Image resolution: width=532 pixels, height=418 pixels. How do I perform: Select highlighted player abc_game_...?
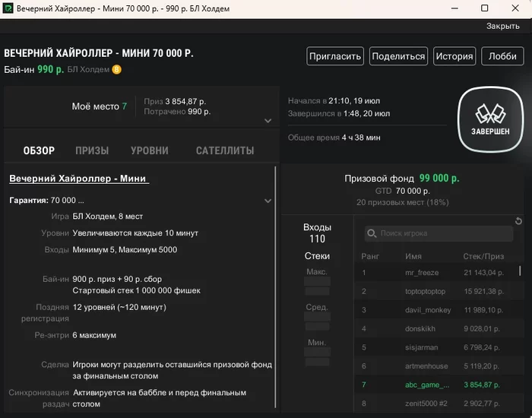(427, 385)
